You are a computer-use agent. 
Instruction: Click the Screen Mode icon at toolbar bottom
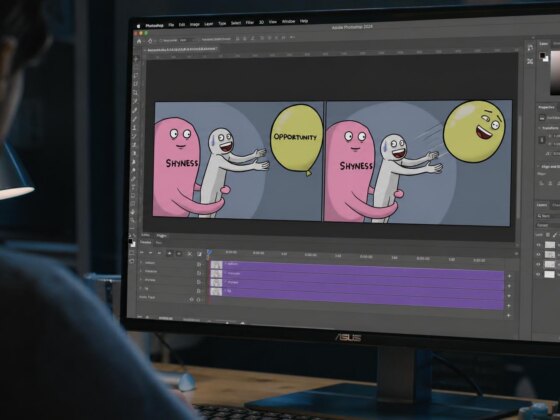(x=132, y=261)
